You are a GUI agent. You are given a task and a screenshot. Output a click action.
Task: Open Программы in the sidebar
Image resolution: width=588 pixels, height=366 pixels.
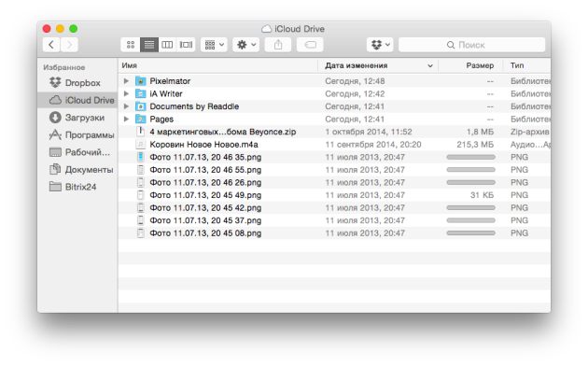point(77,134)
